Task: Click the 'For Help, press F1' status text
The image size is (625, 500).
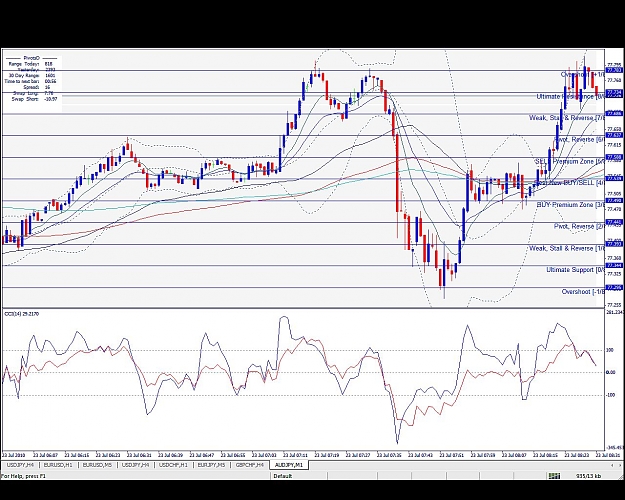Action: [23, 476]
